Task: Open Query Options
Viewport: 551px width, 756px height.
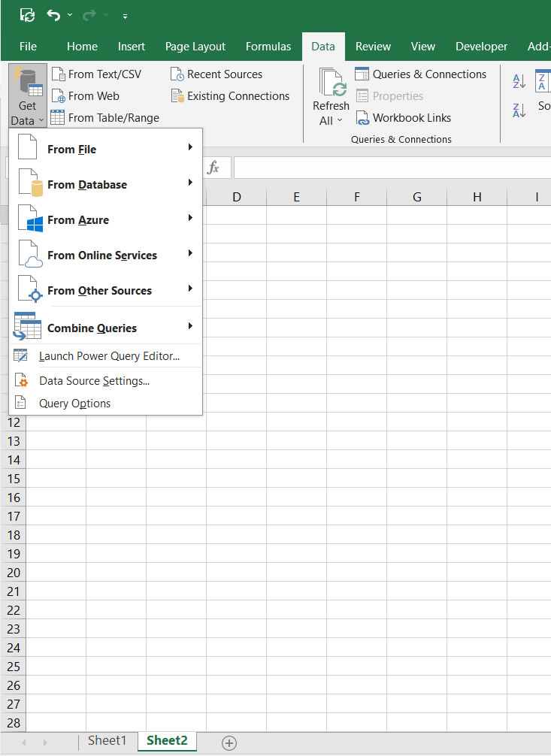Action: [105, 403]
